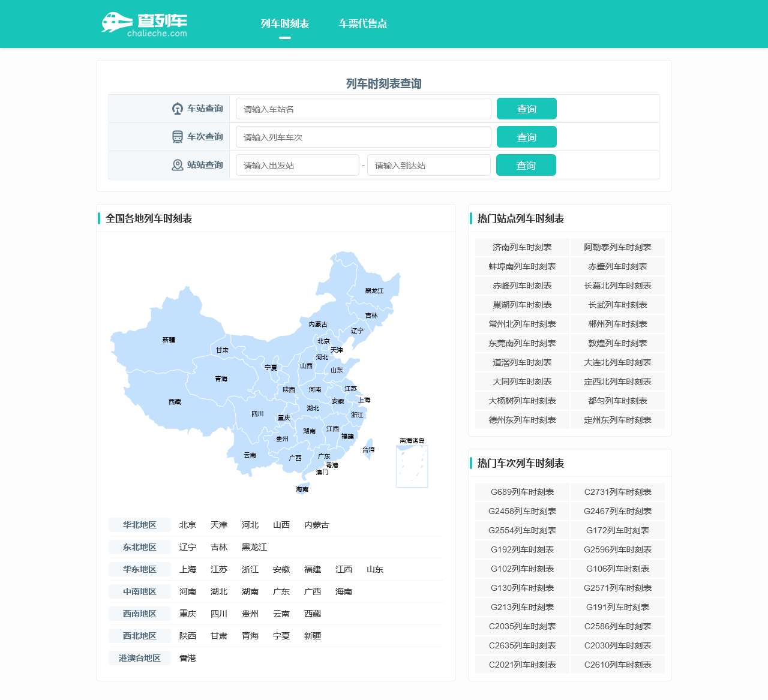
Task: Open G689列车时刻表 link
Action: tap(522, 492)
